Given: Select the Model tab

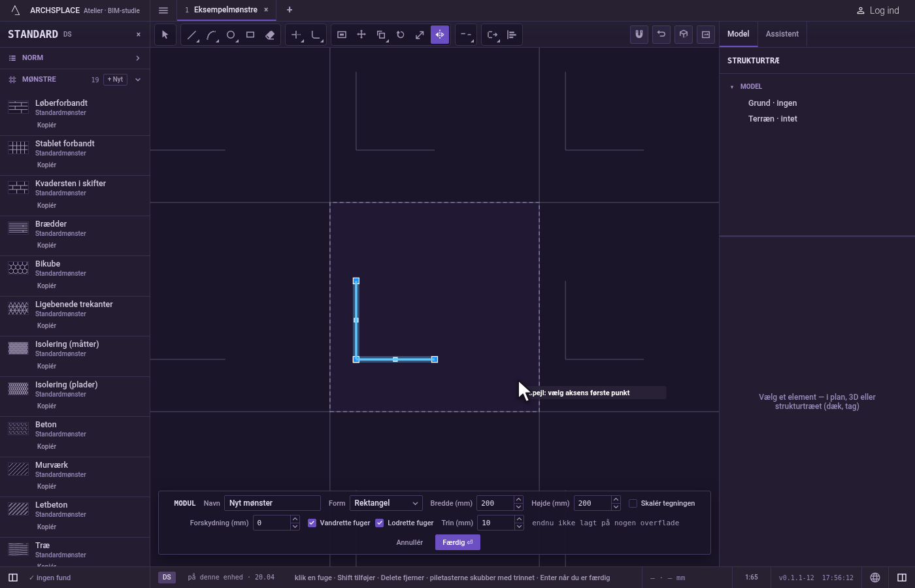Looking at the screenshot, I should pos(739,34).
